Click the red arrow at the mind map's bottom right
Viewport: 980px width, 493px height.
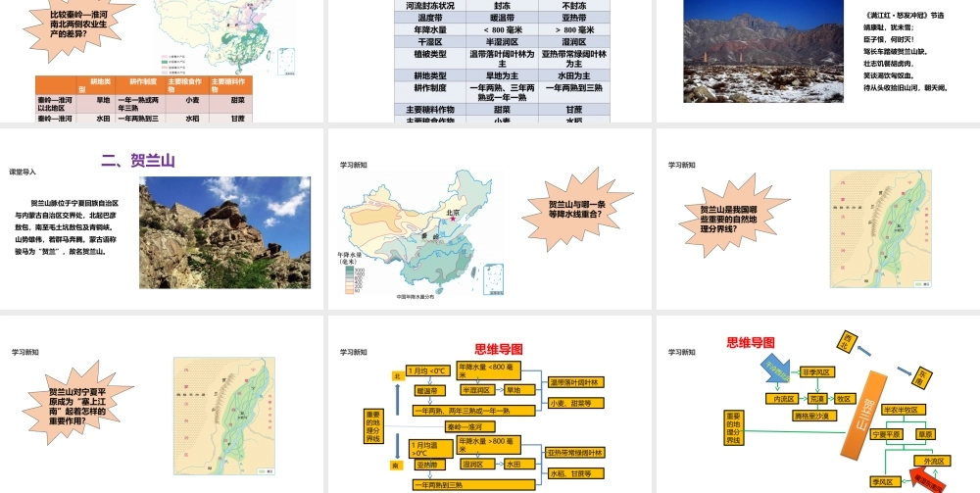[929, 480]
